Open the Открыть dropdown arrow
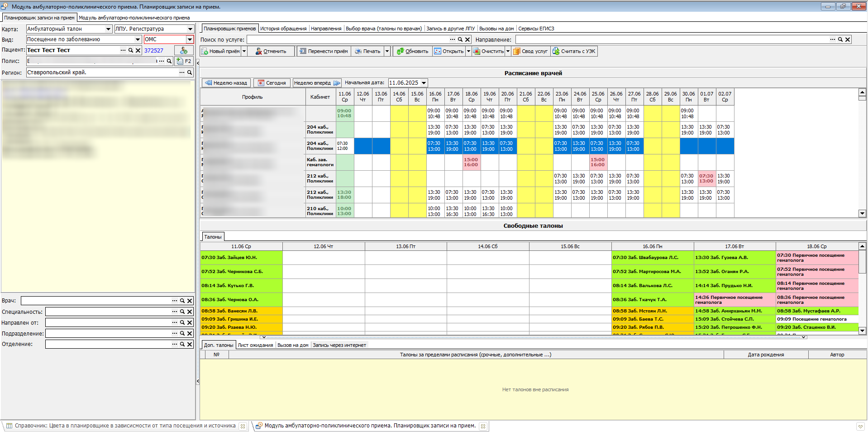 click(x=468, y=51)
